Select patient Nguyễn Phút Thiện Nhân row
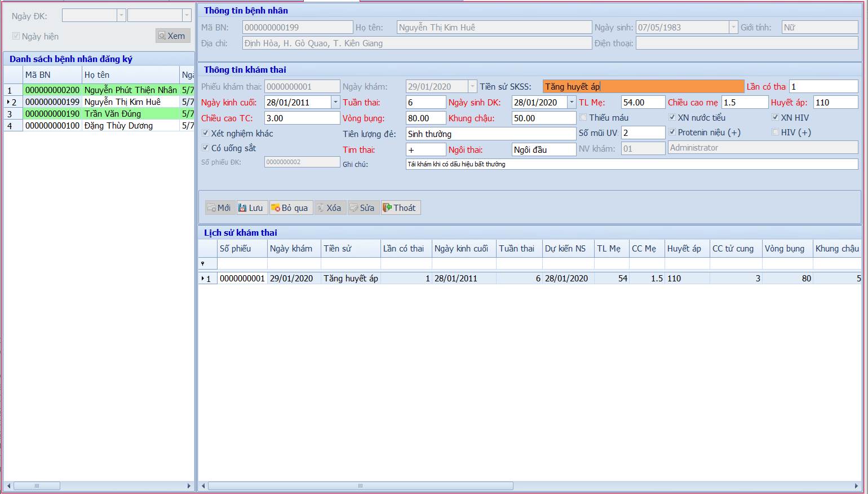Screen dimensions: 868x494 tap(99, 90)
